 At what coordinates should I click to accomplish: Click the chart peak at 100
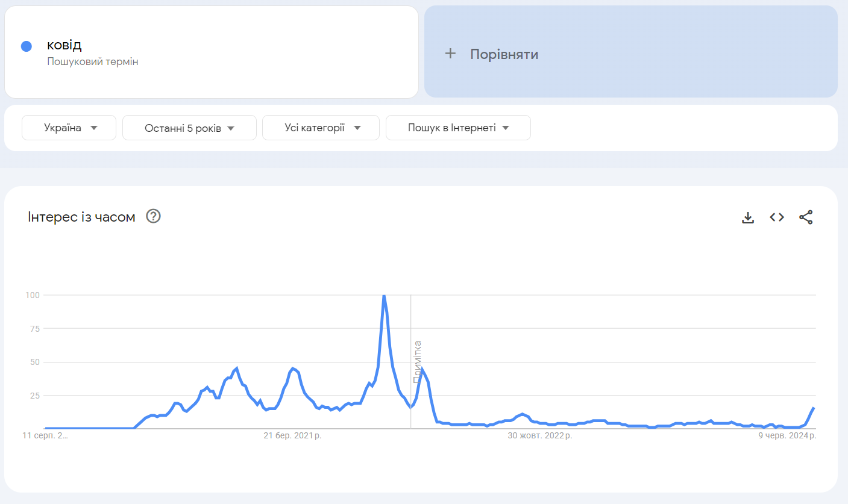(384, 295)
